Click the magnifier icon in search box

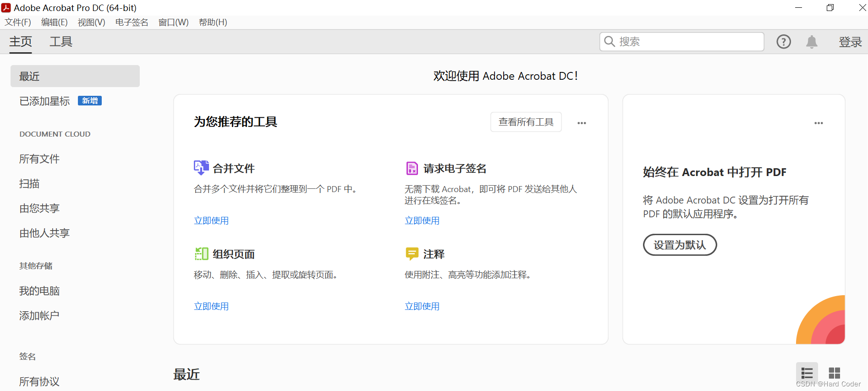[610, 42]
